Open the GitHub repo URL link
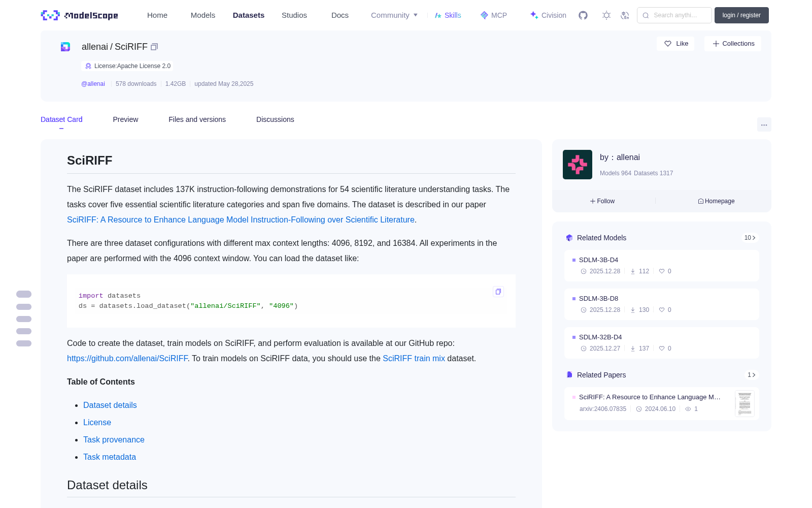Screen dimensions: 812x508 pos(127,358)
